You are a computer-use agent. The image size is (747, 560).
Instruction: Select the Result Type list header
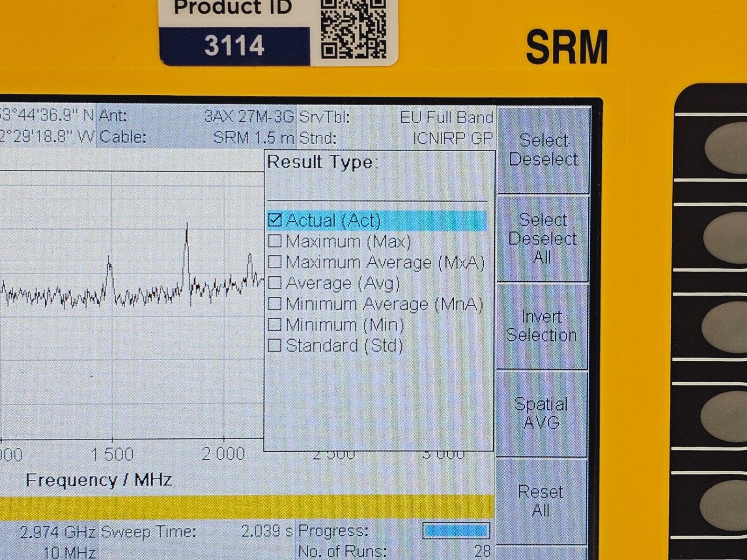tap(322, 162)
